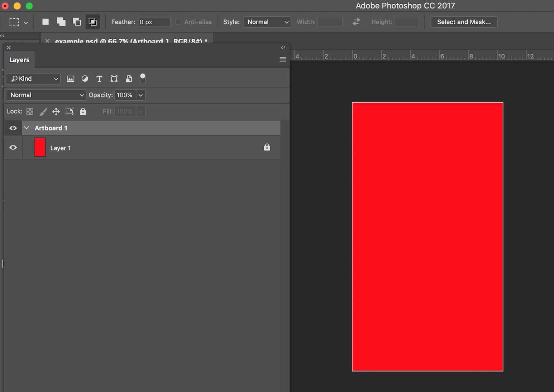Filter for shape layers

[x=114, y=79]
